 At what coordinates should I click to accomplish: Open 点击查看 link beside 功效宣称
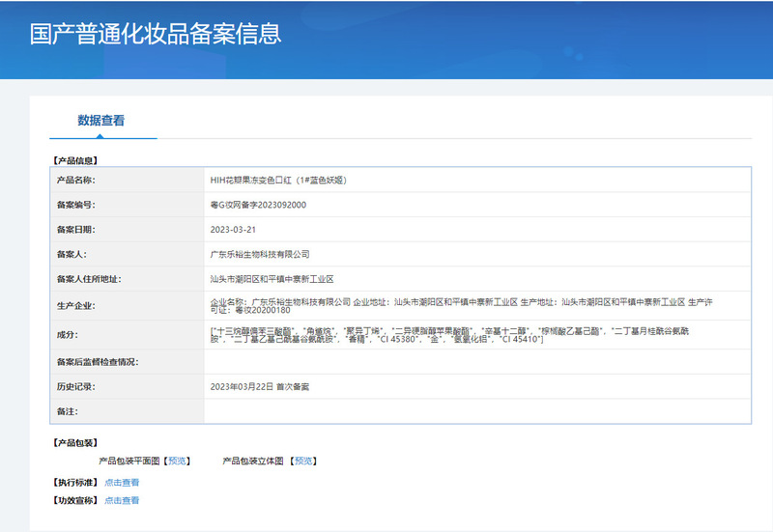point(122,500)
